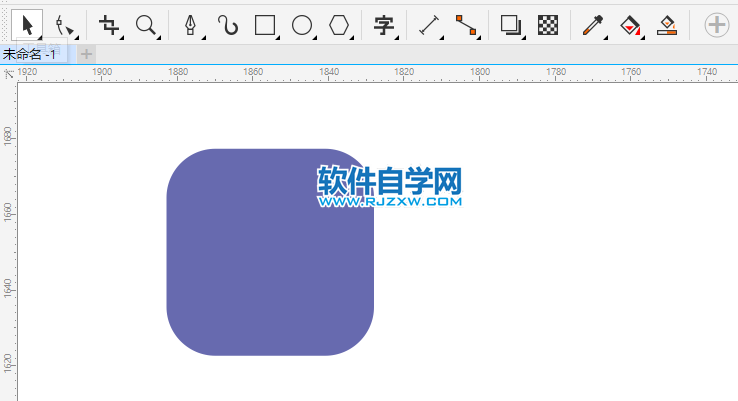
Task: Expand the Zoom tool flyout arrow
Action: pyautogui.click(x=159, y=37)
